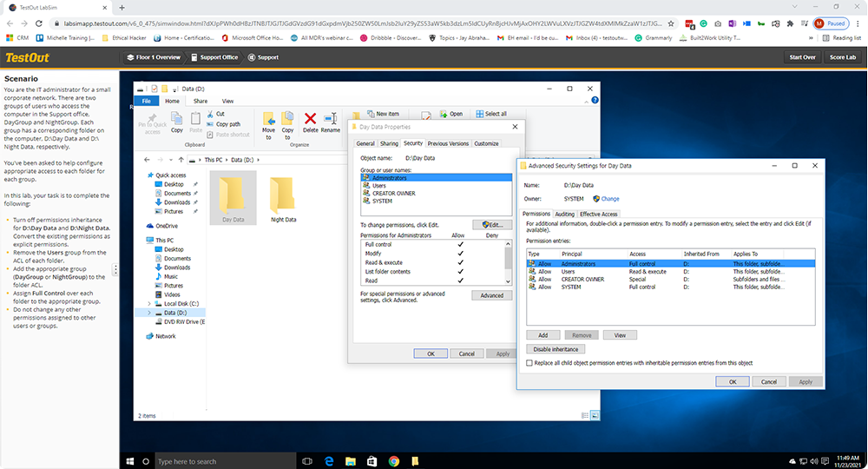Click the Explorer help question mark icon

coord(595,100)
